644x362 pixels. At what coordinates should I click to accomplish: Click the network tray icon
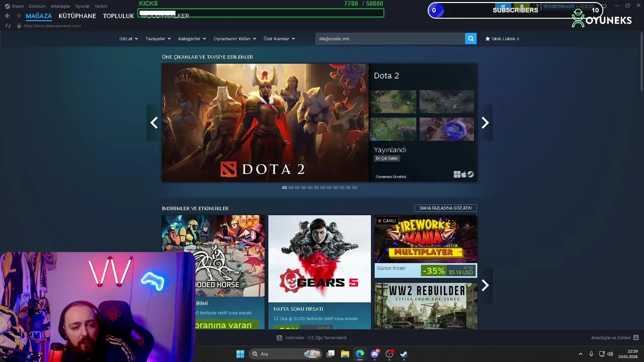602,354
